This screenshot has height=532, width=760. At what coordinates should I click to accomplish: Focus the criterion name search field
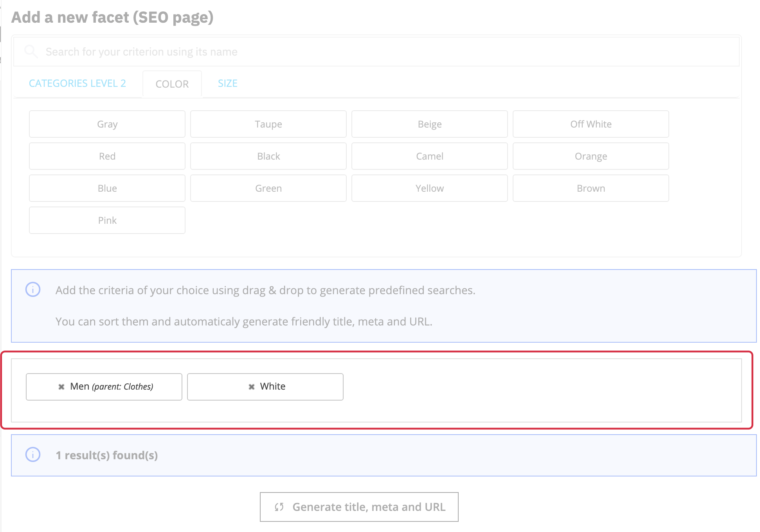click(x=376, y=52)
